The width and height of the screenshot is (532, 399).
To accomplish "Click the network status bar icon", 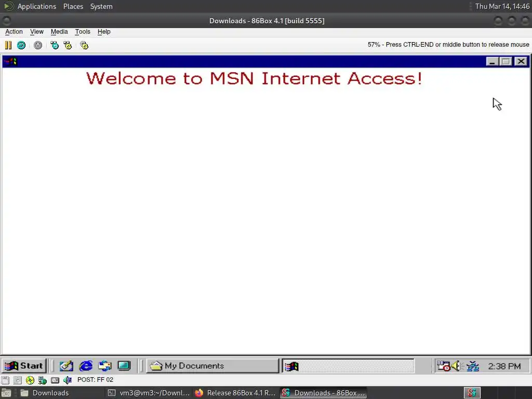I will click(43, 380).
